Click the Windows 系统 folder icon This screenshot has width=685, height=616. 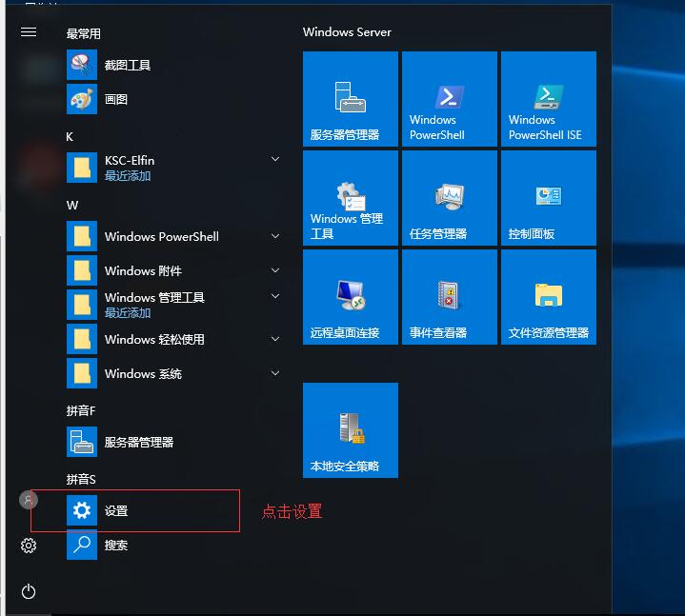[82, 373]
